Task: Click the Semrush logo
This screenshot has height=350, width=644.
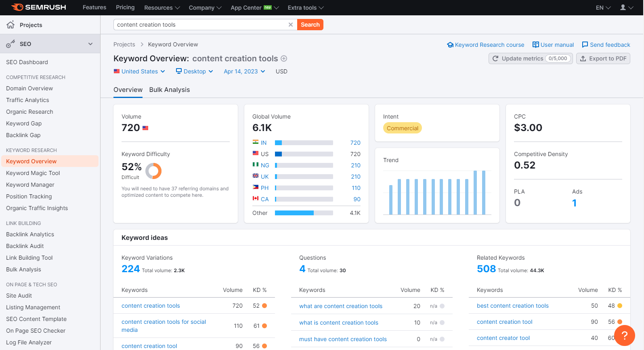Action: pos(38,7)
